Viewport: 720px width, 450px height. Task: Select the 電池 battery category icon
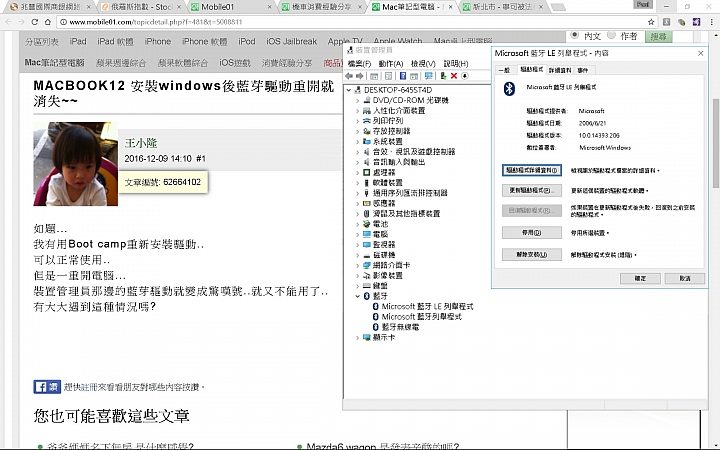coord(366,224)
